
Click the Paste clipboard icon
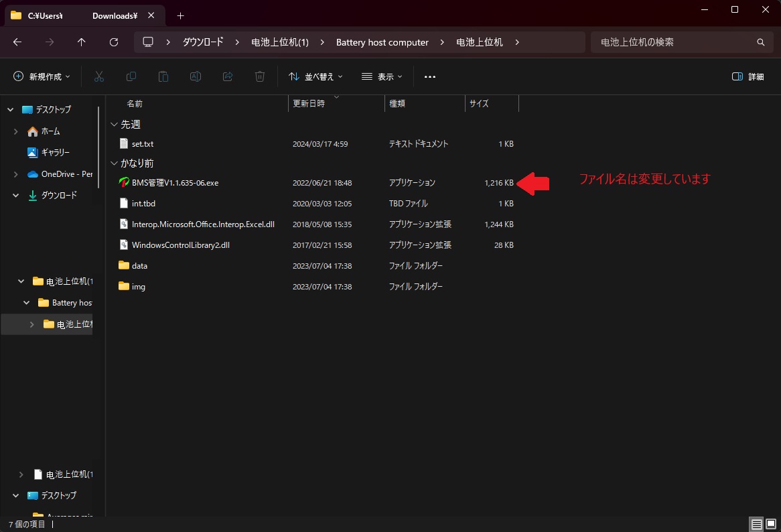tap(163, 76)
